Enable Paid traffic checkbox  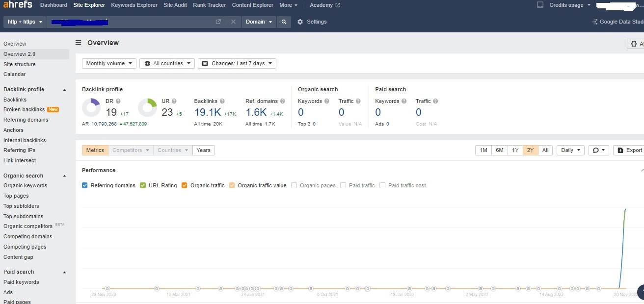pos(343,185)
